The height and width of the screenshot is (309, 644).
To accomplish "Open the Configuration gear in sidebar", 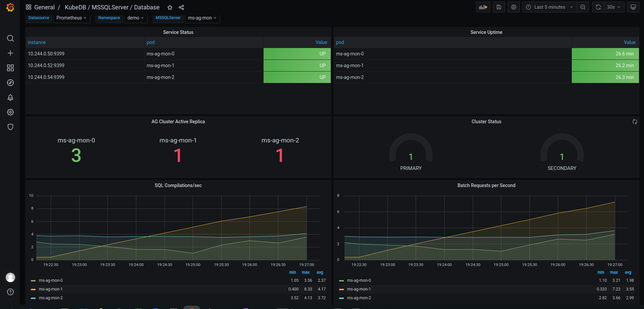I will [10, 112].
